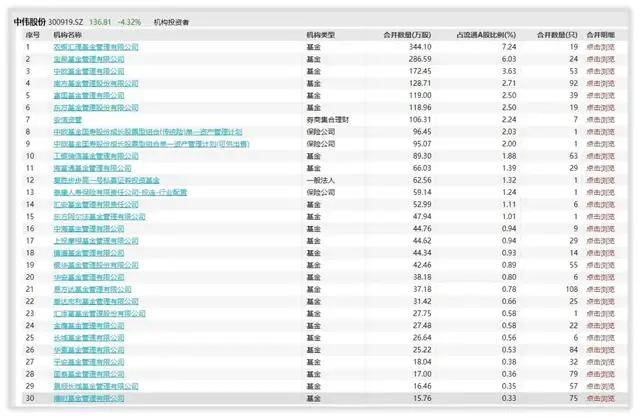Select the fund count cell 108
Viewport: 640px width, 418px height.
click(x=571, y=289)
